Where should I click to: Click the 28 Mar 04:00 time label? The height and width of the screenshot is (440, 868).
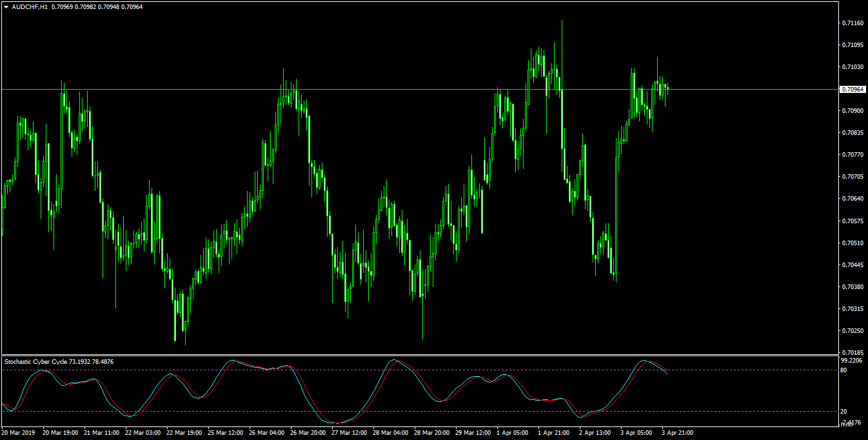click(x=391, y=433)
